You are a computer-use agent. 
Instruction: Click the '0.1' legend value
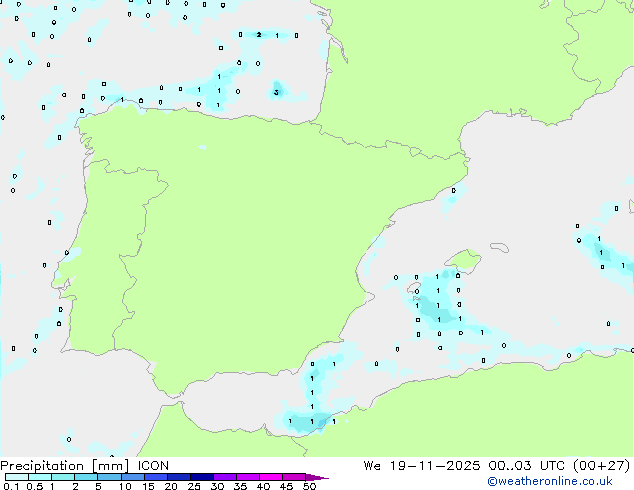[x=11, y=486]
